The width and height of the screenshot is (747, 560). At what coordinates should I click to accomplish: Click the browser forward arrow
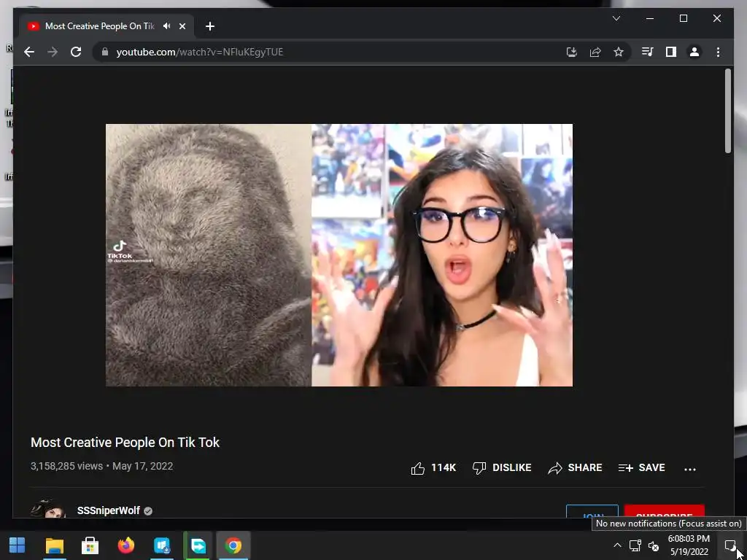coord(53,52)
